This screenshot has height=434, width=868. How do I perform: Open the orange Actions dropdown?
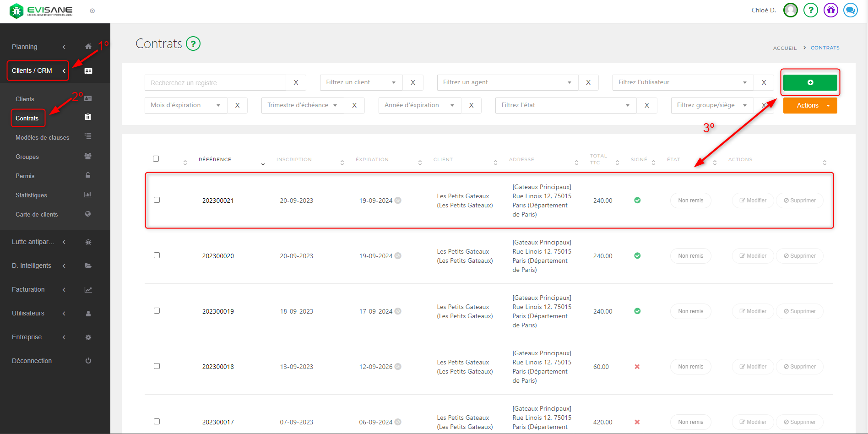pyautogui.click(x=810, y=105)
